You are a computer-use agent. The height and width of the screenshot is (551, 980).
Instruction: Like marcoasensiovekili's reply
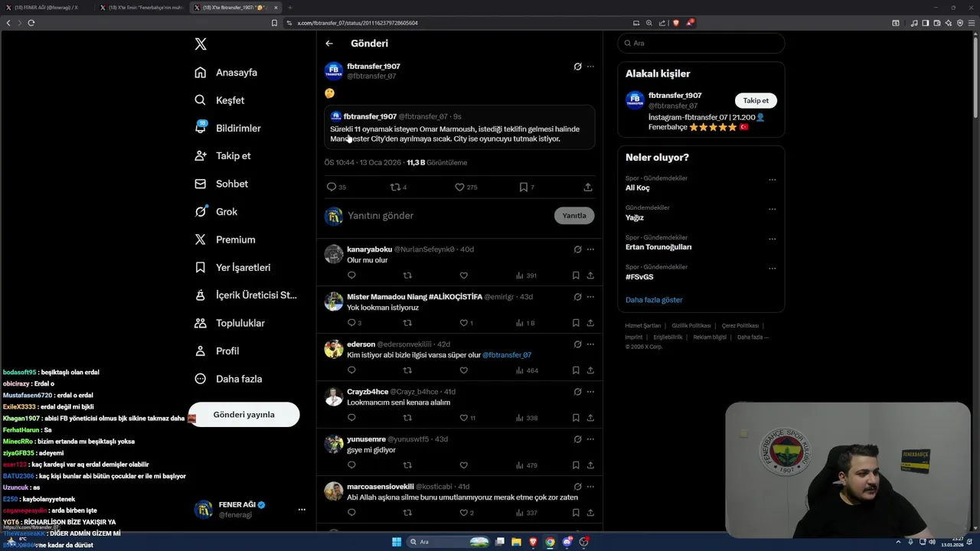(x=463, y=513)
